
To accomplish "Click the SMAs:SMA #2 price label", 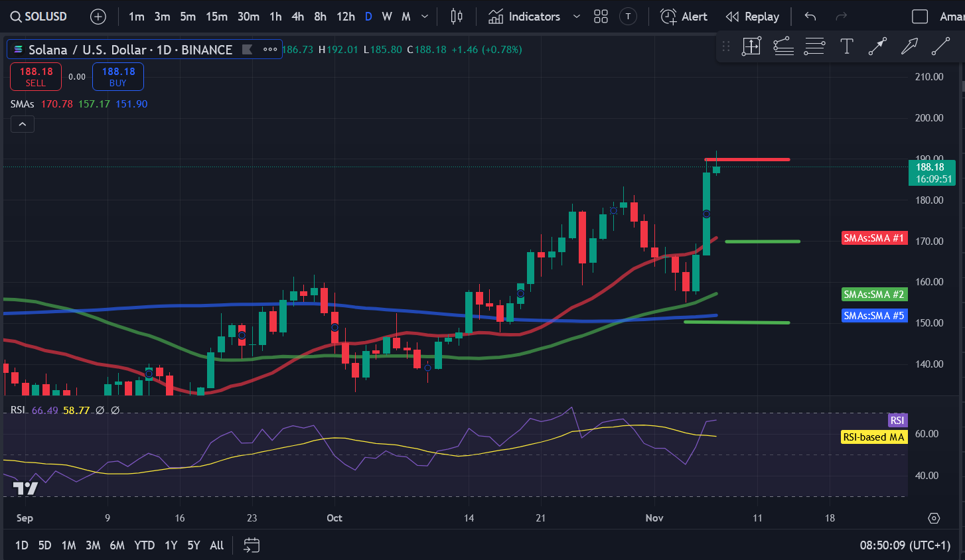I will 874,294.
